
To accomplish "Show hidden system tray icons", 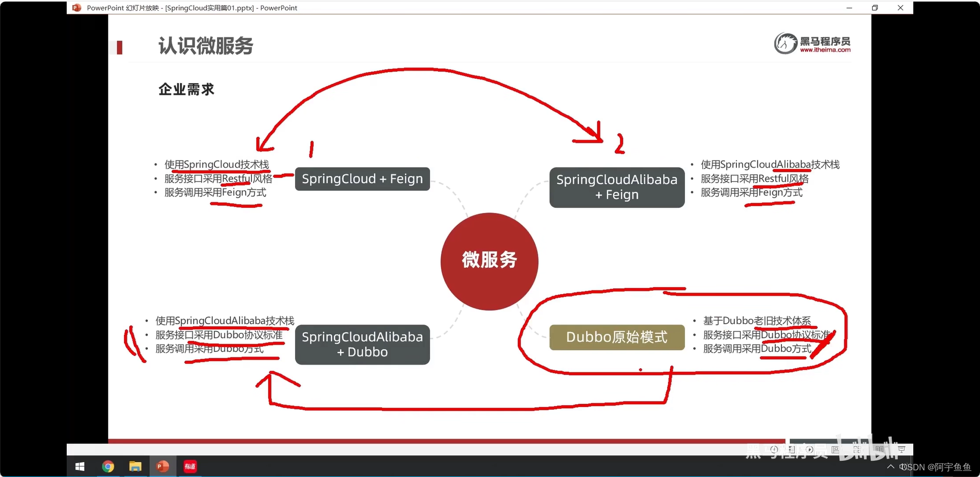I will click(x=890, y=467).
